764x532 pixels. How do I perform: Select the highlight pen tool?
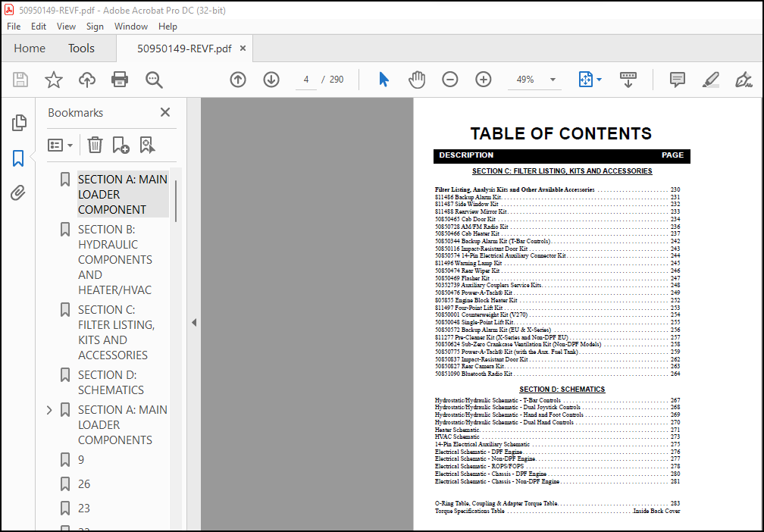tap(711, 80)
